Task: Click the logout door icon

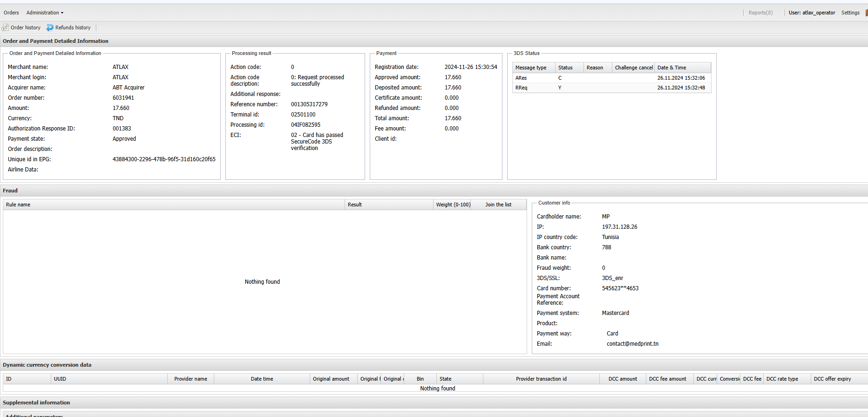Action: tap(866, 13)
